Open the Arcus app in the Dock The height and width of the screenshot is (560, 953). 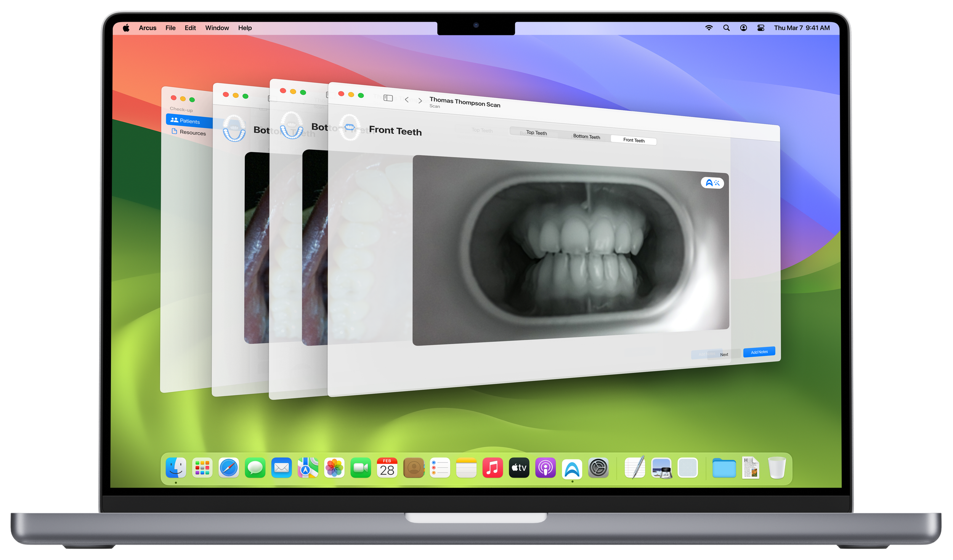pyautogui.click(x=572, y=468)
